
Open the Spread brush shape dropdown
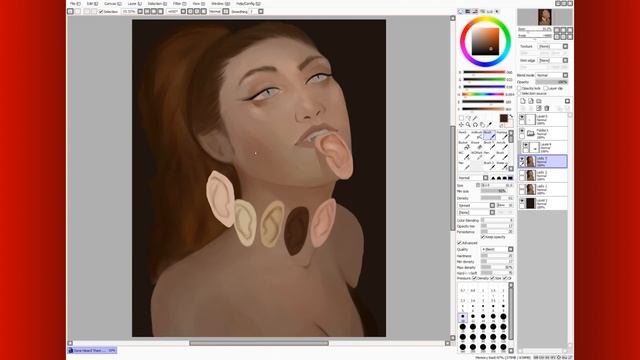[476, 205]
